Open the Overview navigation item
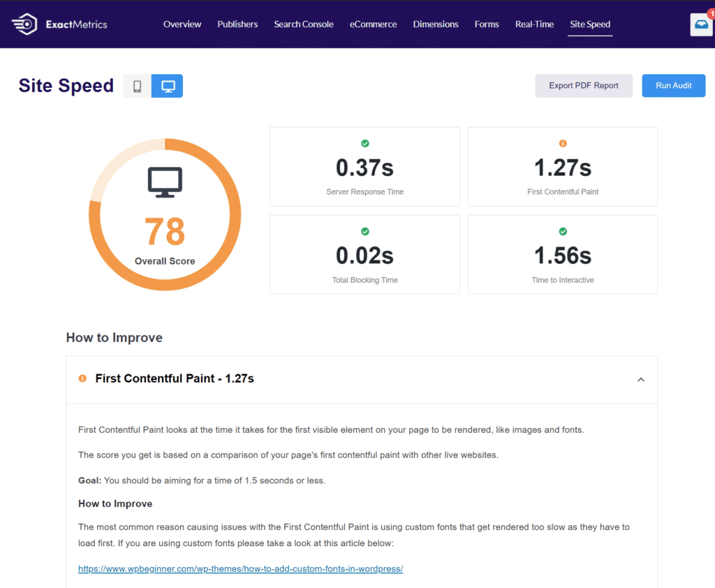The width and height of the screenshot is (715, 588). pyautogui.click(x=182, y=24)
